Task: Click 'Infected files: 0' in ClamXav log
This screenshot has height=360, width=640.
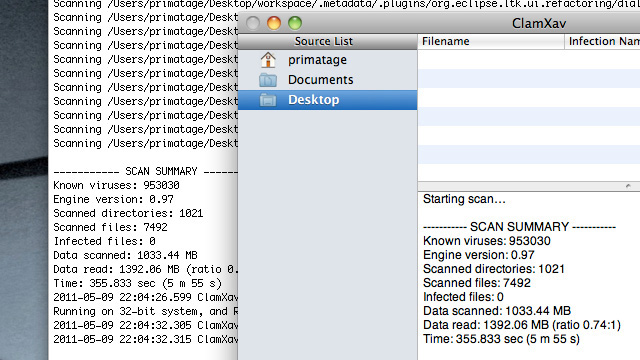Action: [463, 297]
